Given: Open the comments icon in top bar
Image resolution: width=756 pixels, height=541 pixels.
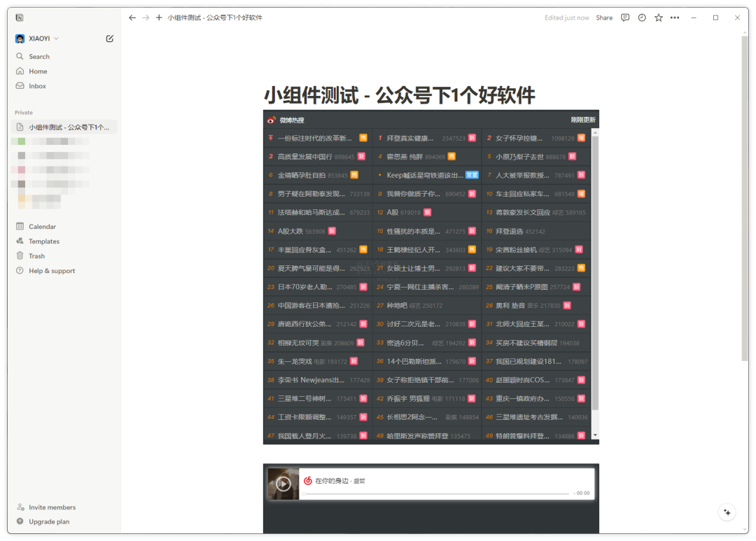Looking at the screenshot, I should [625, 17].
